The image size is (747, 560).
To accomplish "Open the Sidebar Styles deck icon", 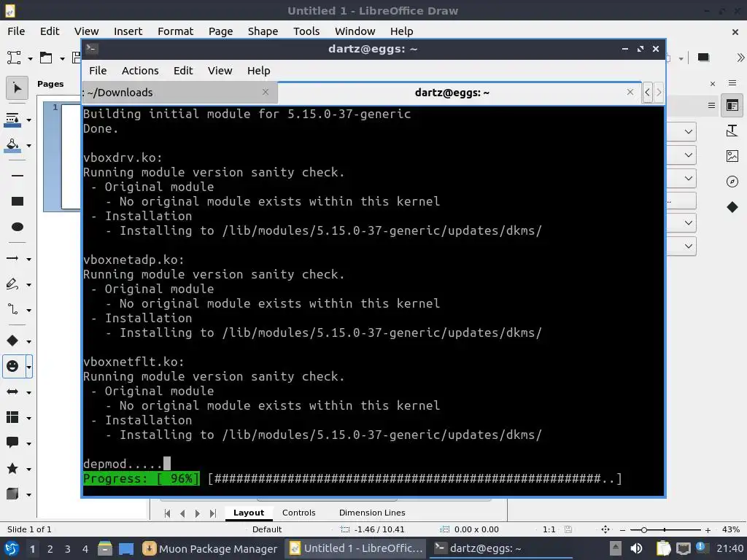I will (x=732, y=131).
